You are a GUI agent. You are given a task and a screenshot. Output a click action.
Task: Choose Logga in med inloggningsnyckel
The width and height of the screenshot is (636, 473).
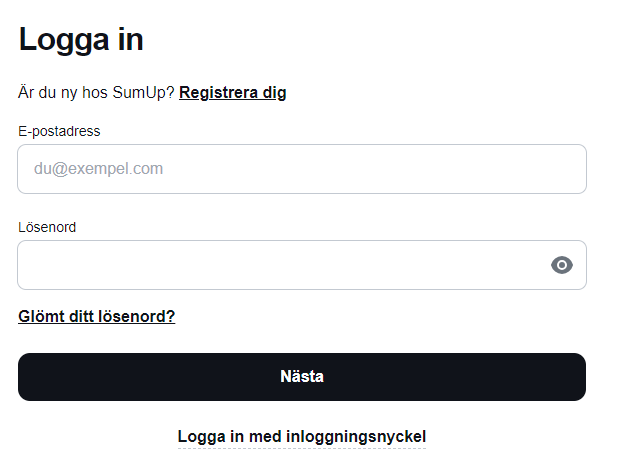[301, 437]
